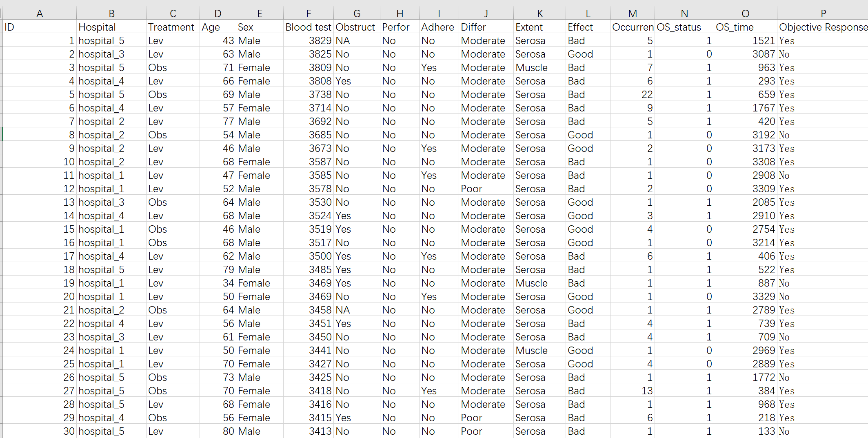This screenshot has width=868, height=438.
Task: Click 'Poor' in row ID 29
Action: coord(486,418)
